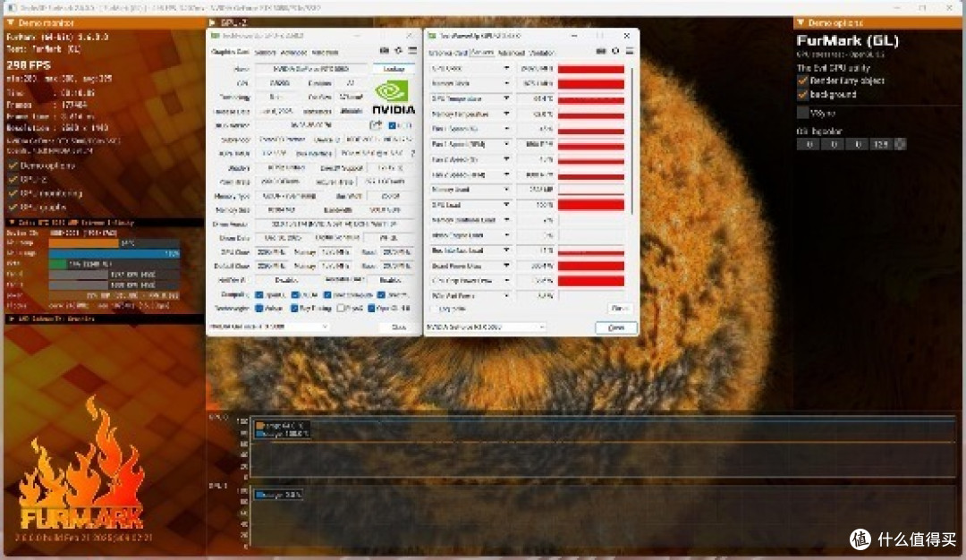Uncheck GPU monitoring in FurMark Demo monitor
The image size is (966, 560).
pyautogui.click(x=13, y=193)
